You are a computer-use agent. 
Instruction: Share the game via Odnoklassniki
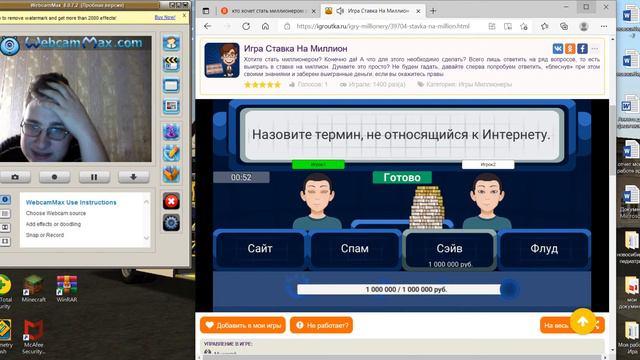click(x=570, y=49)
